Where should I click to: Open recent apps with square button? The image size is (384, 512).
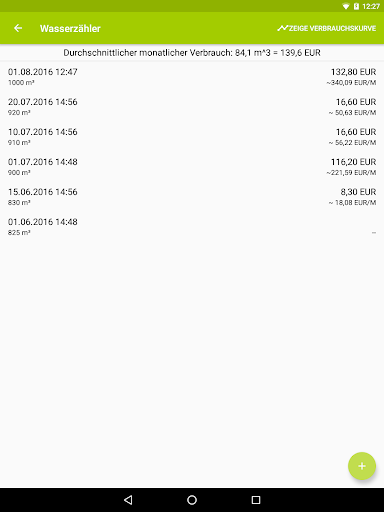point(256,500)
